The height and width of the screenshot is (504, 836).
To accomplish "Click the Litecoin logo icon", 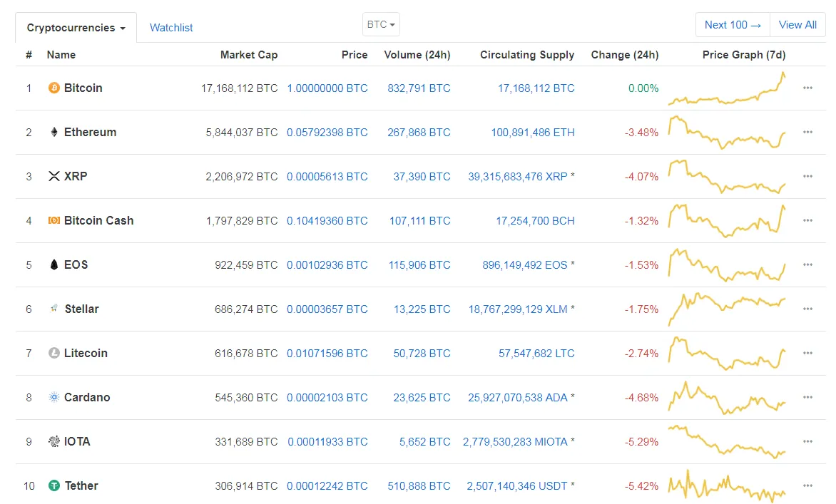I will (53, 354).
